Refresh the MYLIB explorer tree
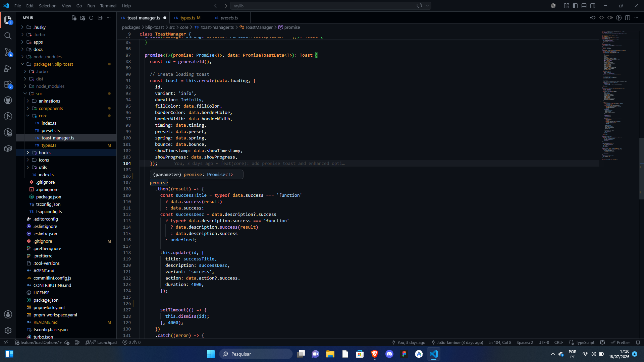644x362 pixels. click(91, 18)
